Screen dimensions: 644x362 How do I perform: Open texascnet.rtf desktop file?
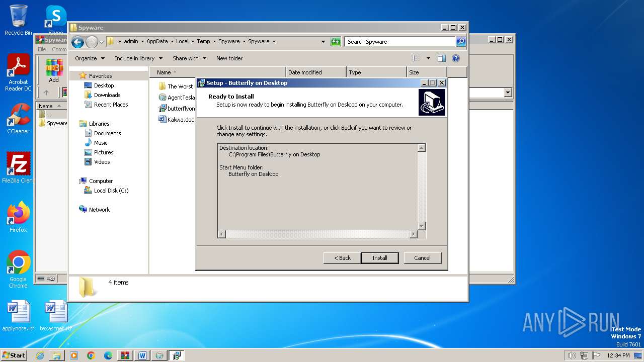pos(56,316)
